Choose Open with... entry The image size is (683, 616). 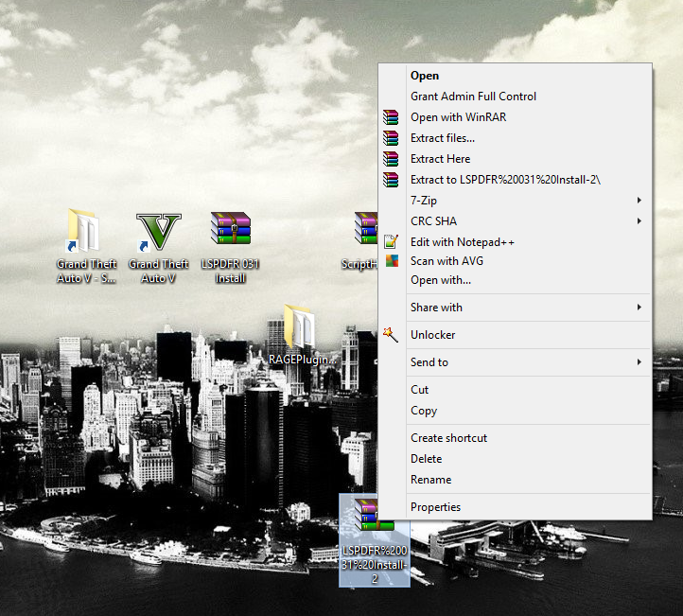pos(515,280)
